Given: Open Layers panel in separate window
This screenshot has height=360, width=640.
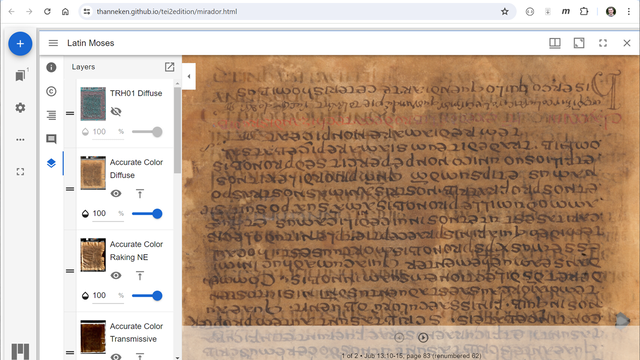Looking at the screenshot, I should coord(169,67).
